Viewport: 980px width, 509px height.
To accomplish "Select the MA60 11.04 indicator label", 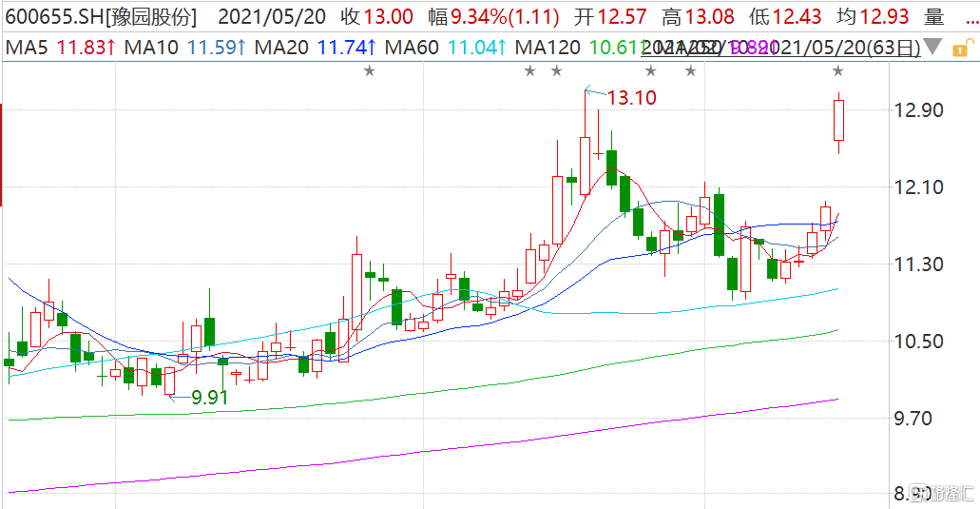I will [446, 48].
